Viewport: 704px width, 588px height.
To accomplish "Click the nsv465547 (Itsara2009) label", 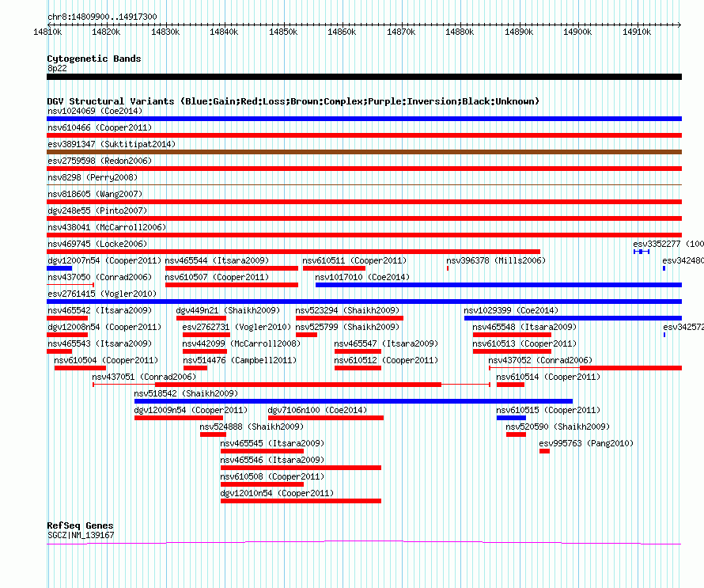I will point(386,343).
